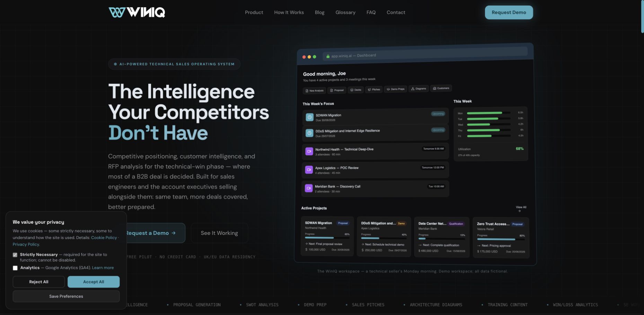Select the Diagrams chip in the dashboard
The image size is (644, 315).
click(x=419, y=89)
